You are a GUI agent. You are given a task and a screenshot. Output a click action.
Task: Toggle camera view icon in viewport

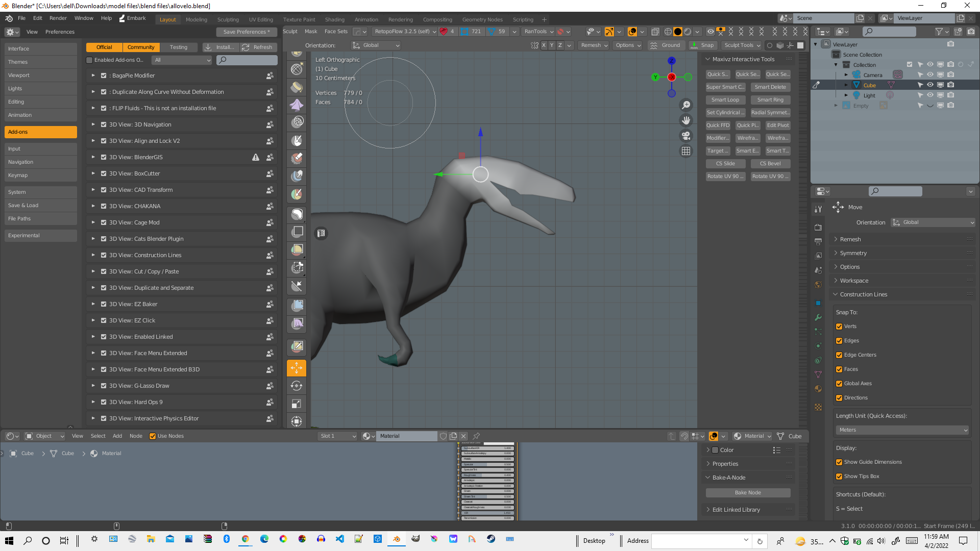click(686, 136)
